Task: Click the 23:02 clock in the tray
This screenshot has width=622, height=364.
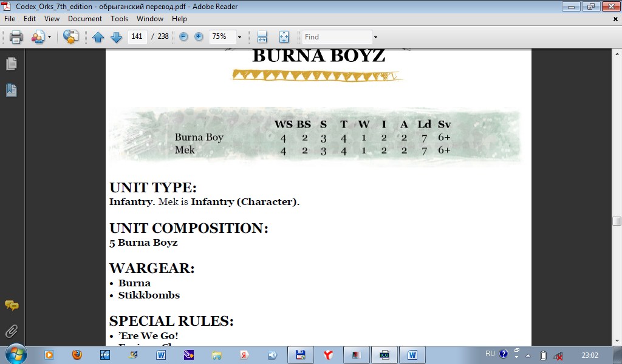Action: (x=589, y=356)
